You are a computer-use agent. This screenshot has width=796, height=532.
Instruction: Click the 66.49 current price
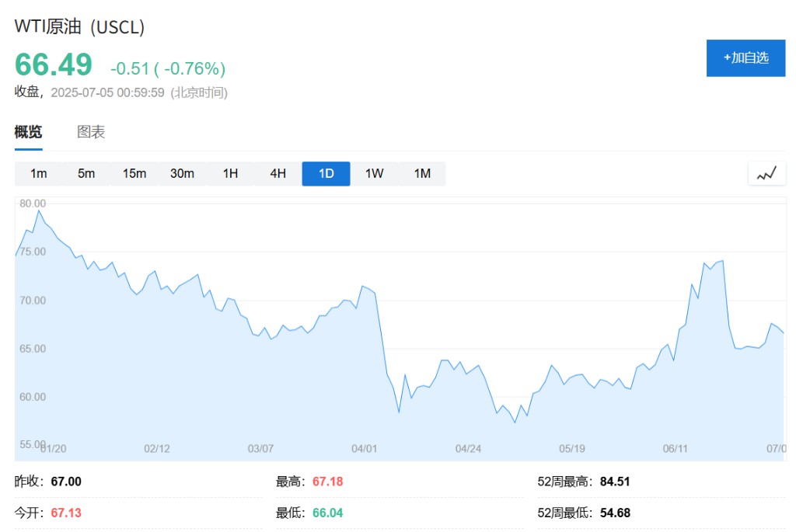click(54, 65)
